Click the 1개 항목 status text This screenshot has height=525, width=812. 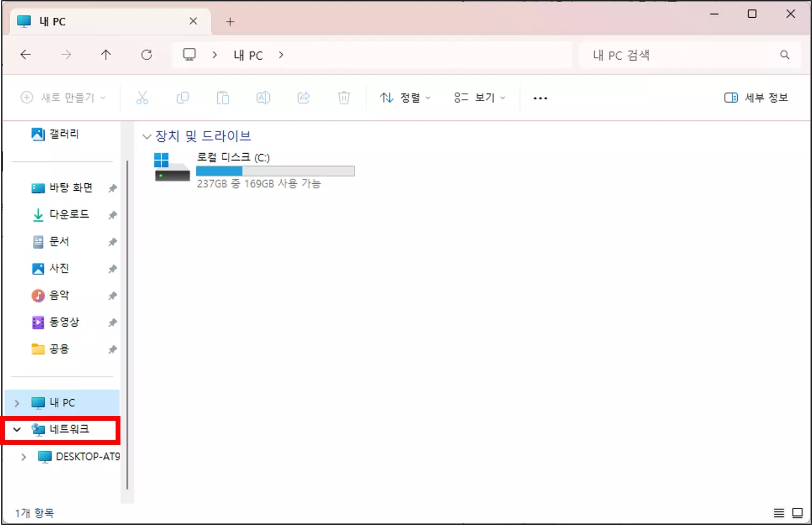coord(34,513)
